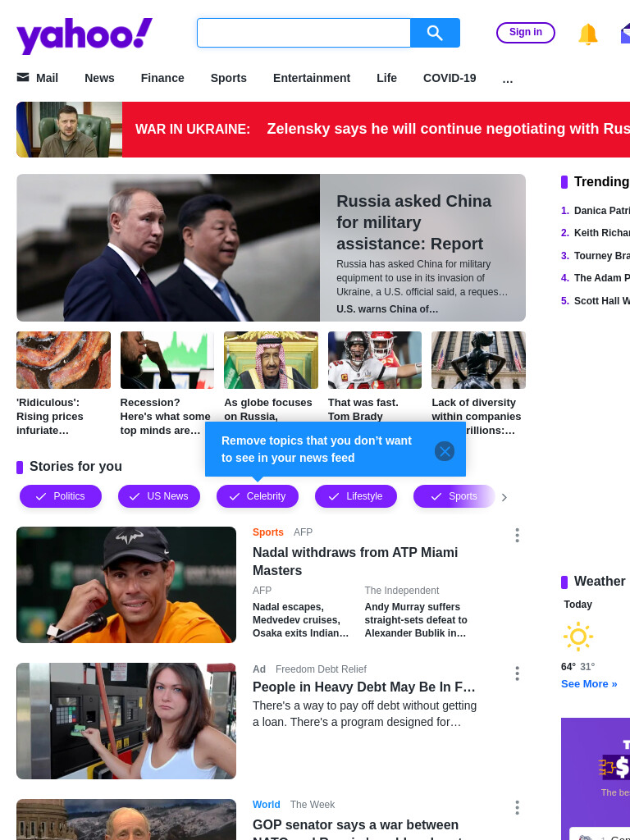The width and height of the screenshot is (630, 840).
Task: Click the Yahoo logo
Action: pos(84,35)
